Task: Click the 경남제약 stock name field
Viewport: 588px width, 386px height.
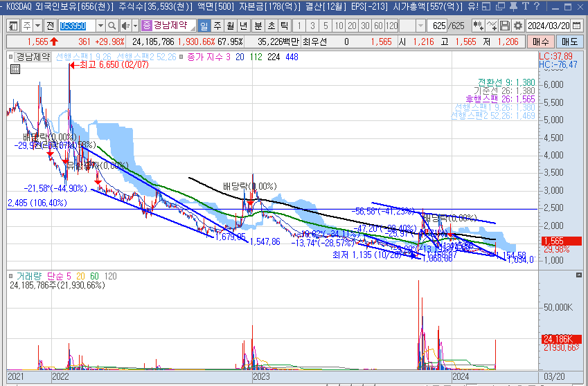Action: click(x=170, y=26)
